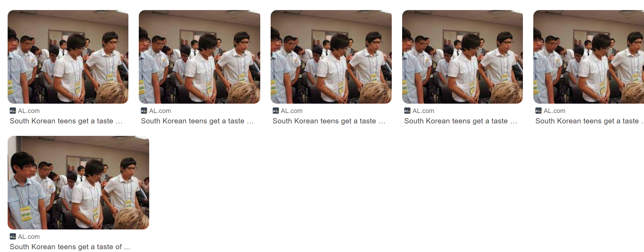Image resolution: width=644 pixels, height=252 pixels.
Task: Click the AL.com source text under third image
Action: [x=292, y=111]
